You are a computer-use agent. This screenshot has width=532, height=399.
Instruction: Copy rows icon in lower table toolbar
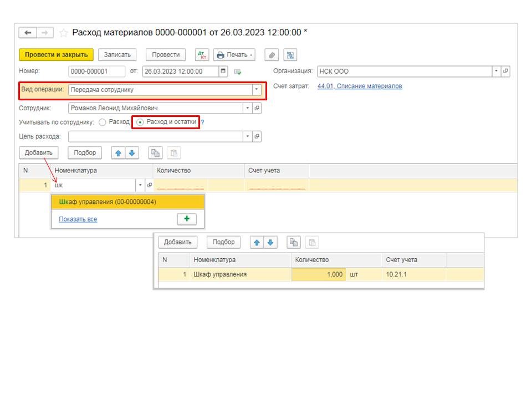click(294, 243)
